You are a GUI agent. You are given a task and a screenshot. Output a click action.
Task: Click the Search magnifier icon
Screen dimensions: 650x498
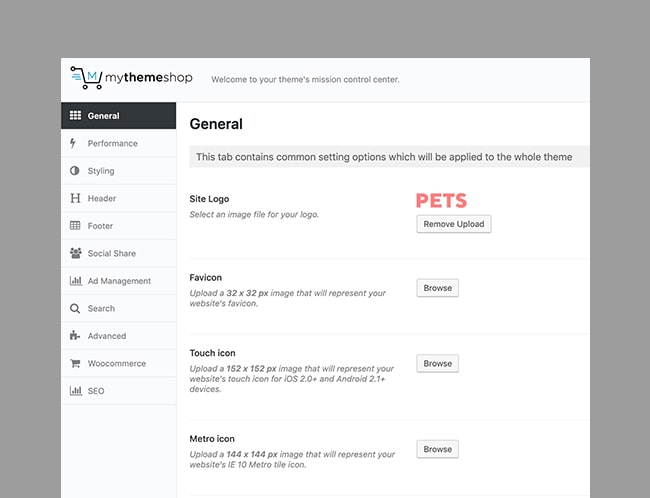75,309
